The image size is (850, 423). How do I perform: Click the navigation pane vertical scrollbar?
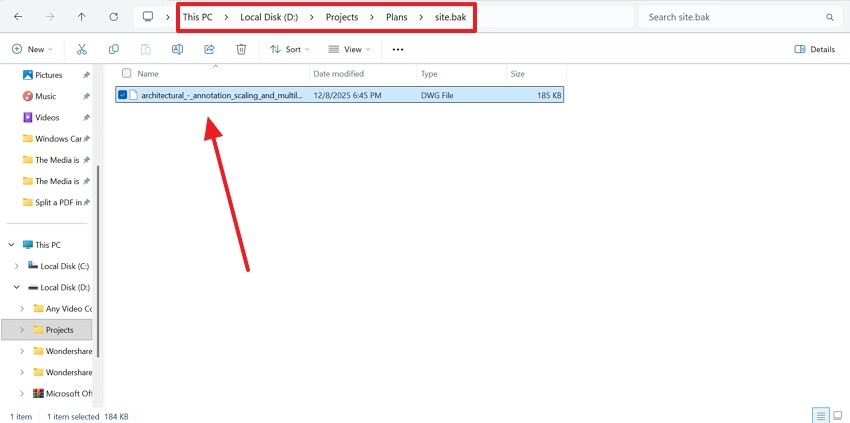[x=98, y=260]
